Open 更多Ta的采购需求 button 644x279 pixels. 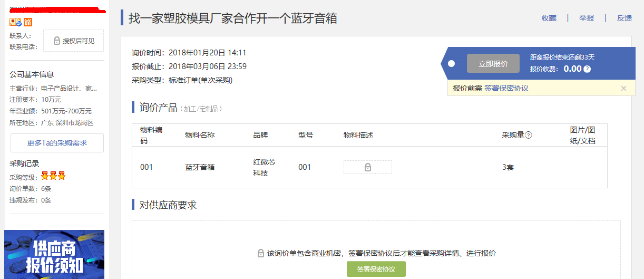point(57,143)
